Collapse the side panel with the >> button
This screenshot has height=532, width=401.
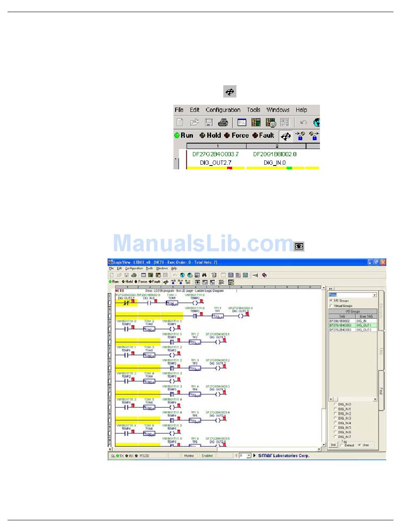[331, 289]
